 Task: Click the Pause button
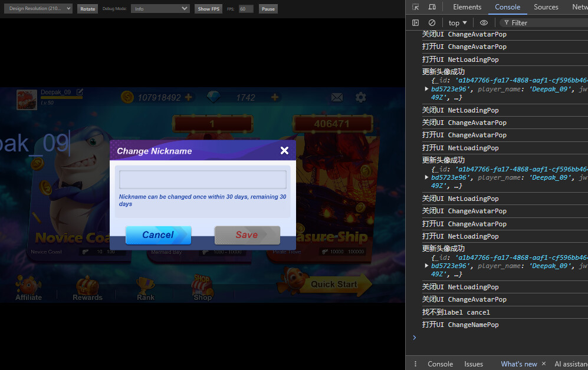pyautogui.click(x=268, y=9)
